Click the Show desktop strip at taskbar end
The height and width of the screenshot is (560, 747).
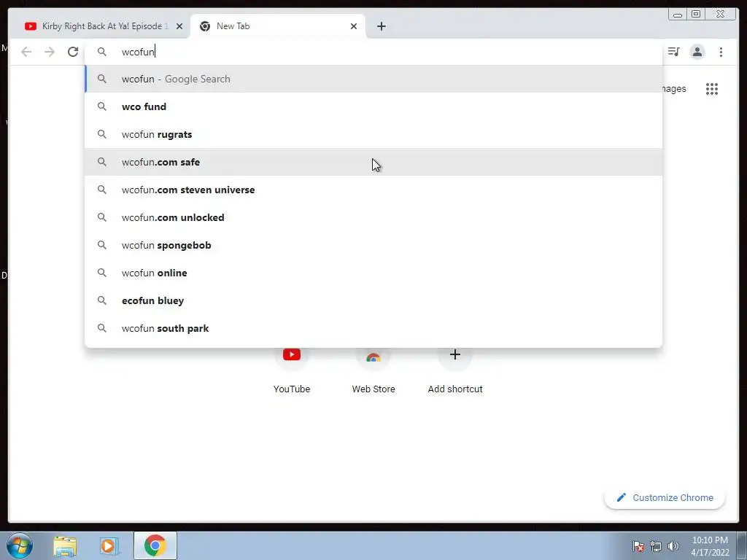click(742, 545)
